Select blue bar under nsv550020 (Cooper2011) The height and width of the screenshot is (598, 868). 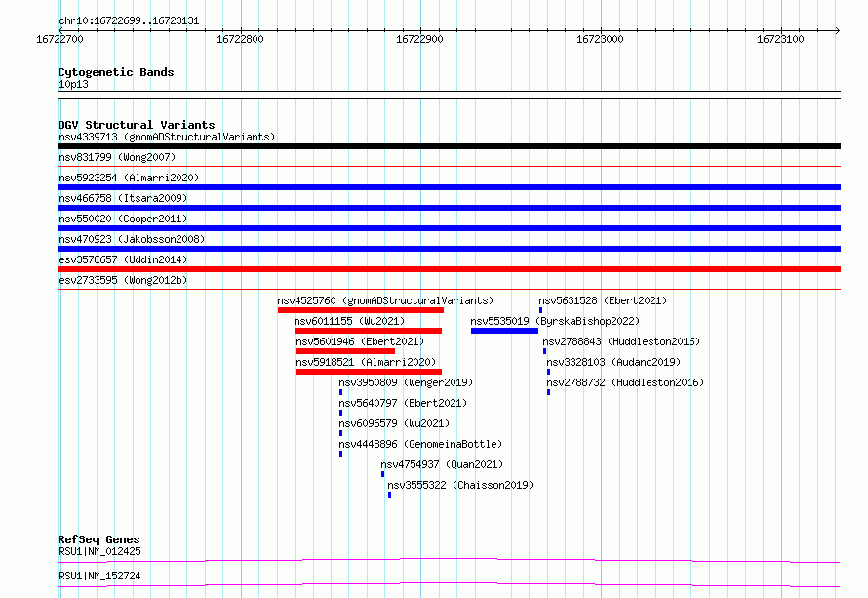click(449, 228)
